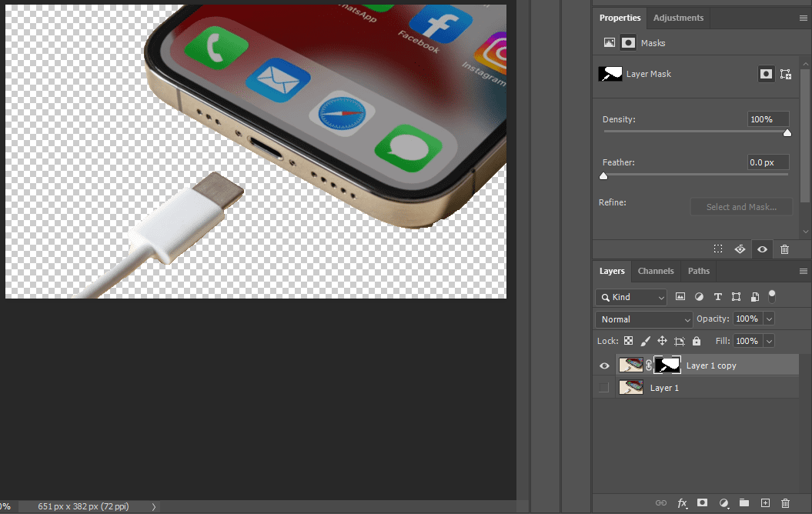Select Layer 1 copy mask thumbnail
Viewport: 812px width, 514px height.
667,365
